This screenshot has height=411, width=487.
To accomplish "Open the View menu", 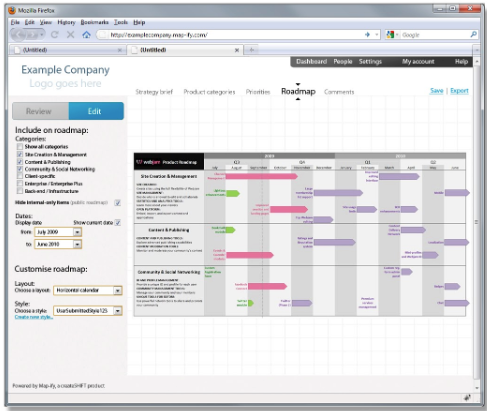I will [46, 22].
